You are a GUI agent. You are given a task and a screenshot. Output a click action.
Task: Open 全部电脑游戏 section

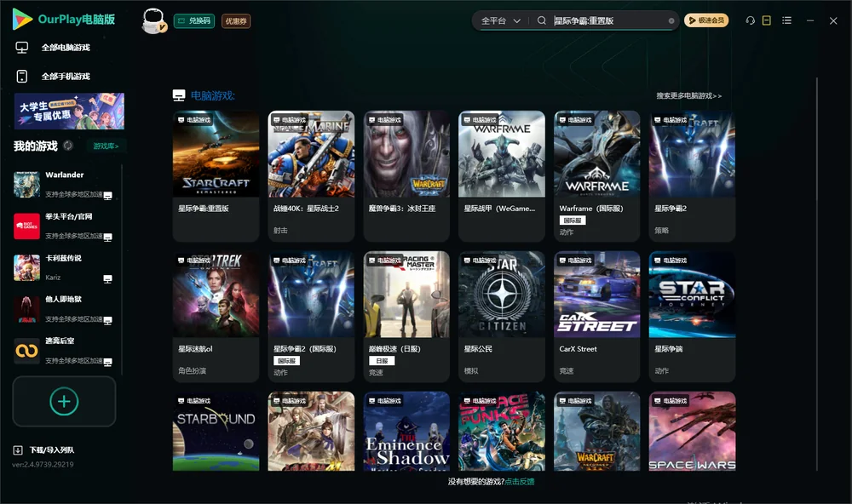click(x=66, y=48)
